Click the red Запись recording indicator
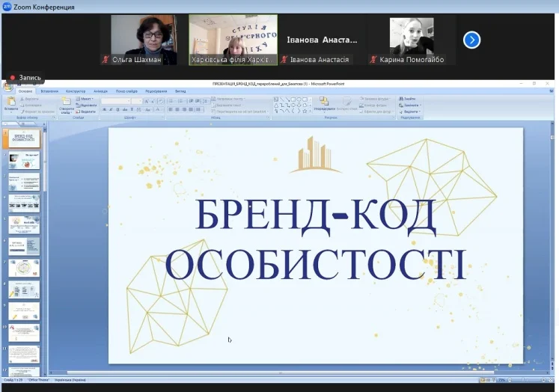Screen dimensions: 559x392 (12, 77)
